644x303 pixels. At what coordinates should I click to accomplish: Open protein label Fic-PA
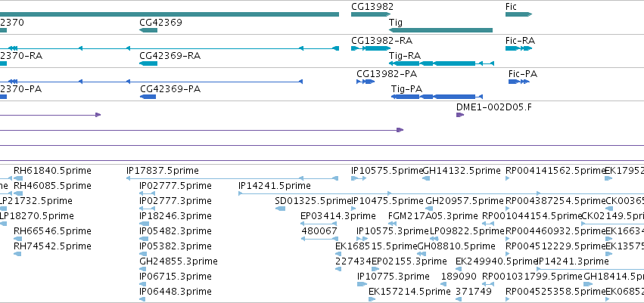[x=522, y=74]
